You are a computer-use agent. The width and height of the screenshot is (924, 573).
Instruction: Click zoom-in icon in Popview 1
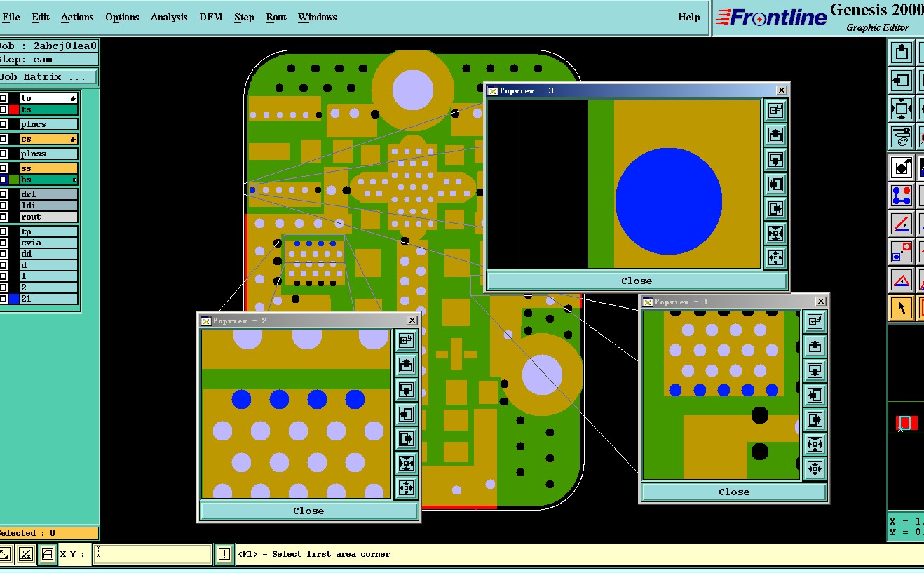coord(815,444)
